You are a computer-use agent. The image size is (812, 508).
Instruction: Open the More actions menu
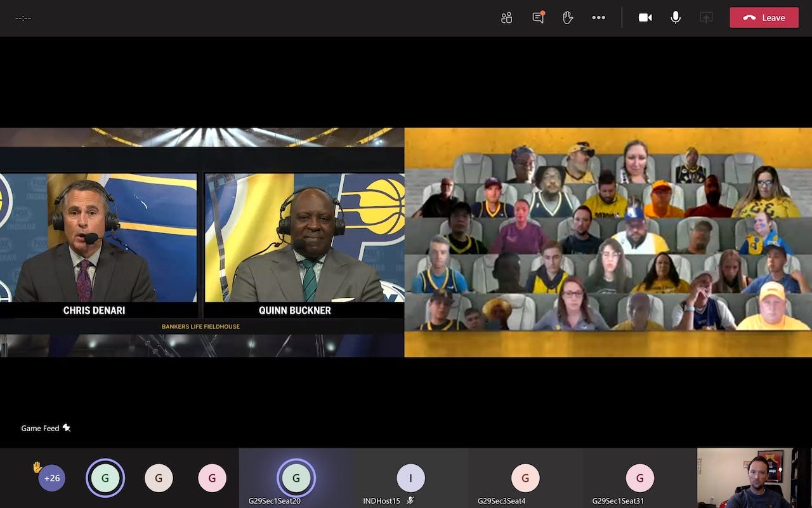[x=598, y=18]
